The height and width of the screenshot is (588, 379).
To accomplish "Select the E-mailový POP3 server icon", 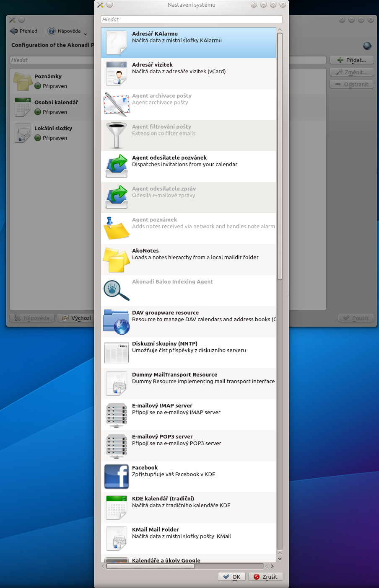I will tap(116, 446).
